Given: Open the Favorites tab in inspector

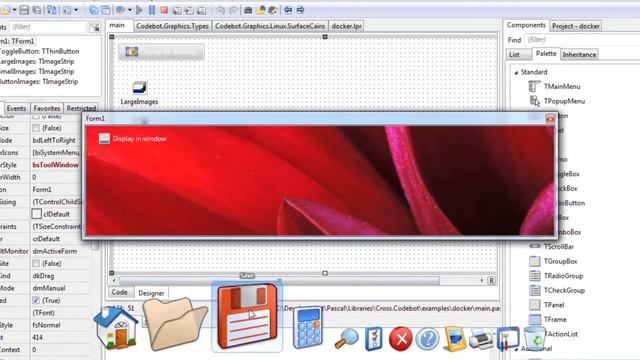Looking at the screenshot, I should coord(47,108).
